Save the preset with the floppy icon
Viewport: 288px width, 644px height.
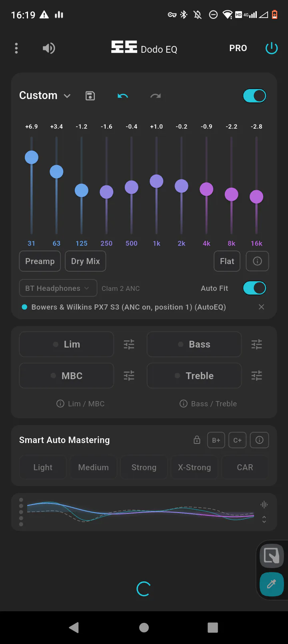tap(90, 96)
